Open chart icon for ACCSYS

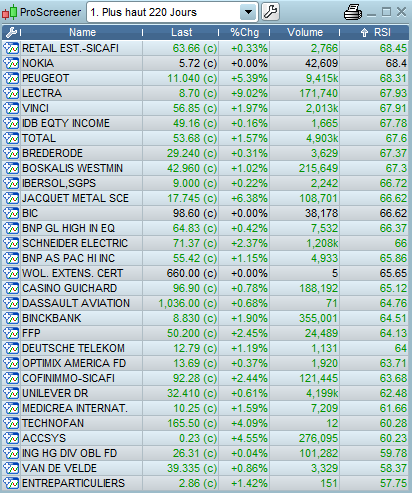point(11,438)
